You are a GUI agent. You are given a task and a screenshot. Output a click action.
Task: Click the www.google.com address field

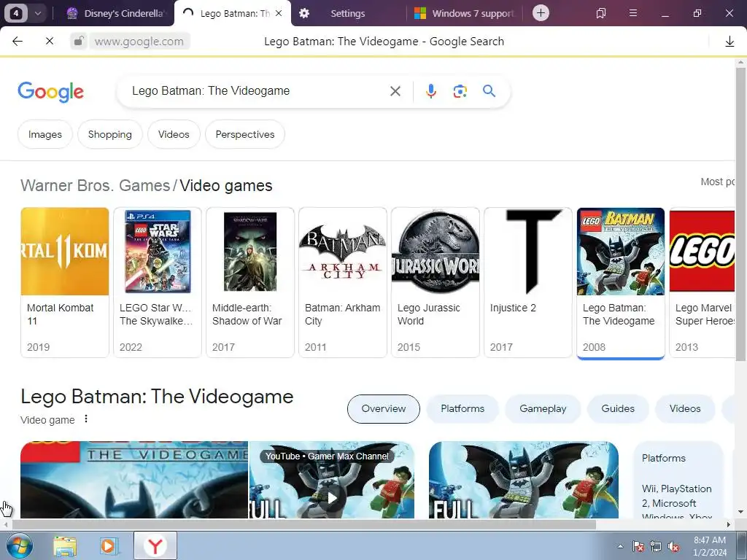click(139, 42)
